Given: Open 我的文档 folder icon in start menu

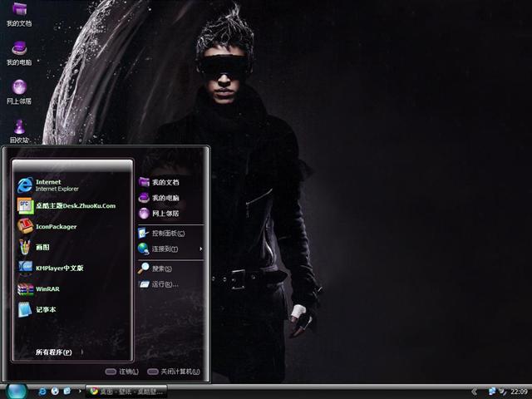Looking at the screenshot, I should click(x=144, y=182).
